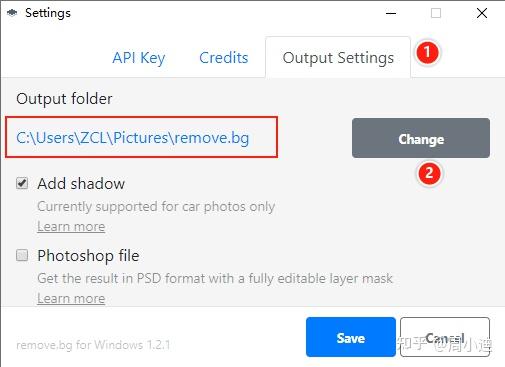This screenshot has width=505, height=367.
Task: Switch to the API Key tab
Action: (139, 58)
